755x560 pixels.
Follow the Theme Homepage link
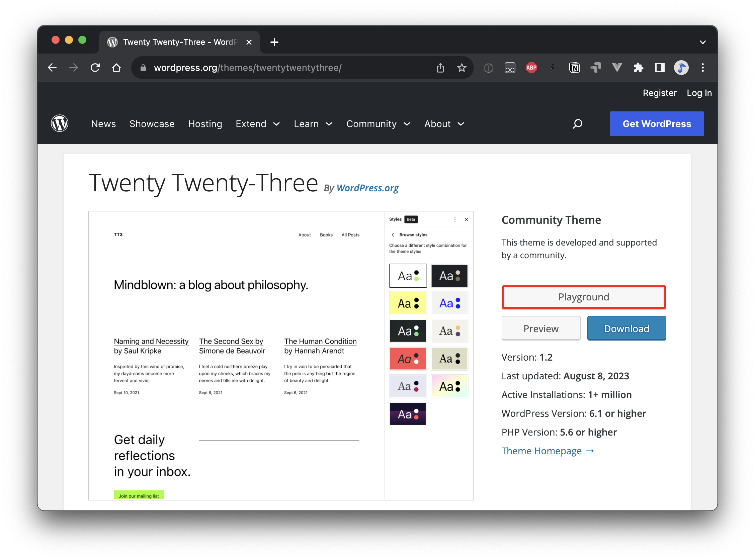tap(541, 451)
